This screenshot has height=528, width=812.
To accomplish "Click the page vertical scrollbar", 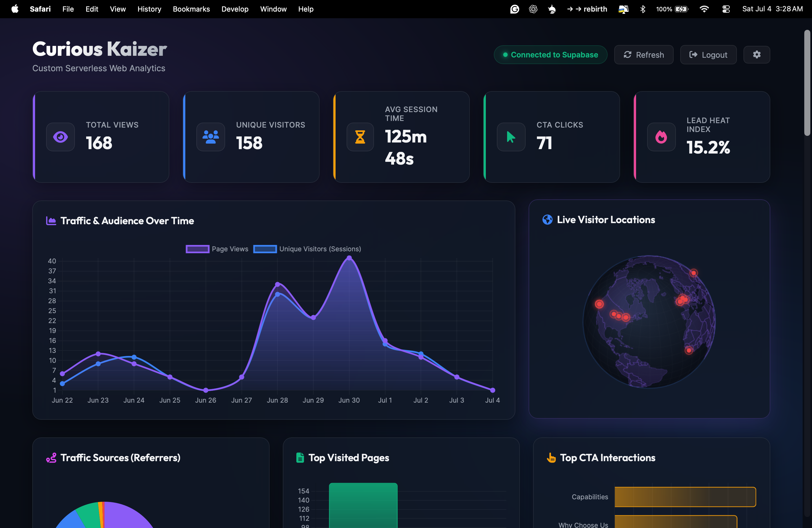I will click(807, 83).
